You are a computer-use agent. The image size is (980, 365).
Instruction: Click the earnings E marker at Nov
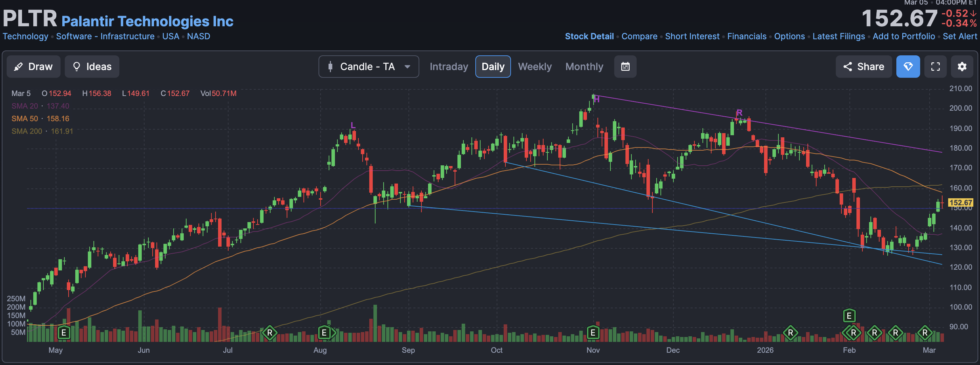(x=593, y=333)
